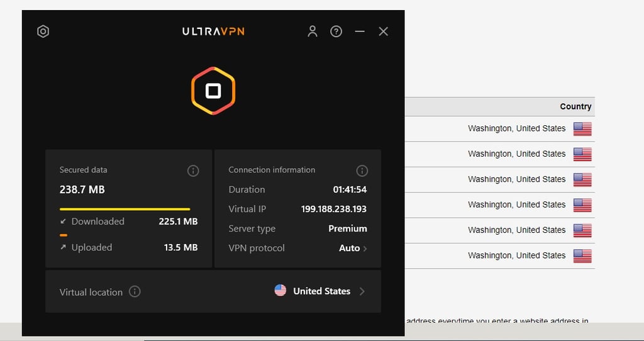Open the help question mark icon

pos(336,31)
